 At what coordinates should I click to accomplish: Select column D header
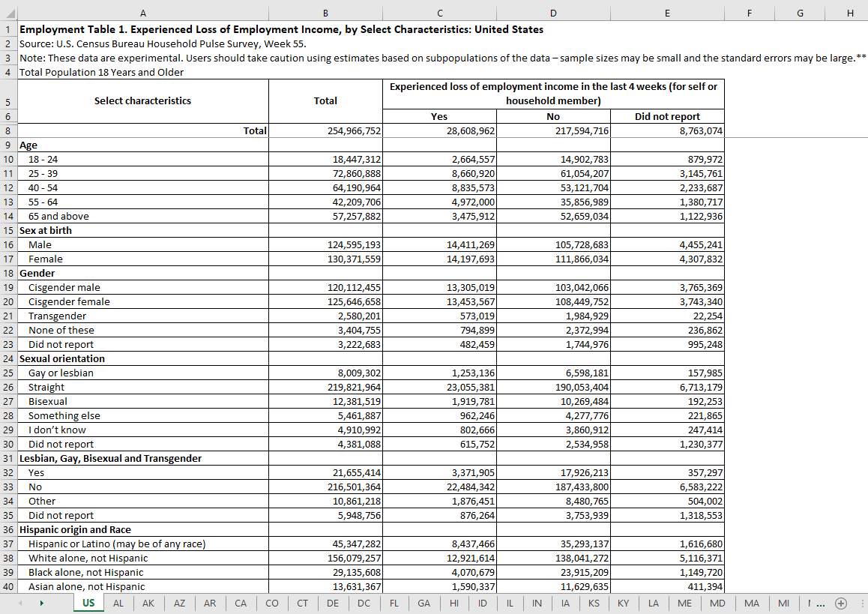[553, 13]
